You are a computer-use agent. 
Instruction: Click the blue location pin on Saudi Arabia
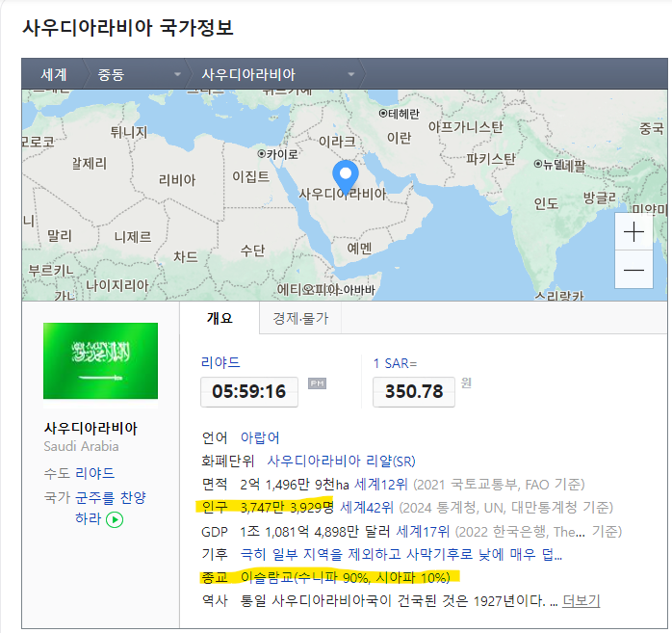[346, 177]
